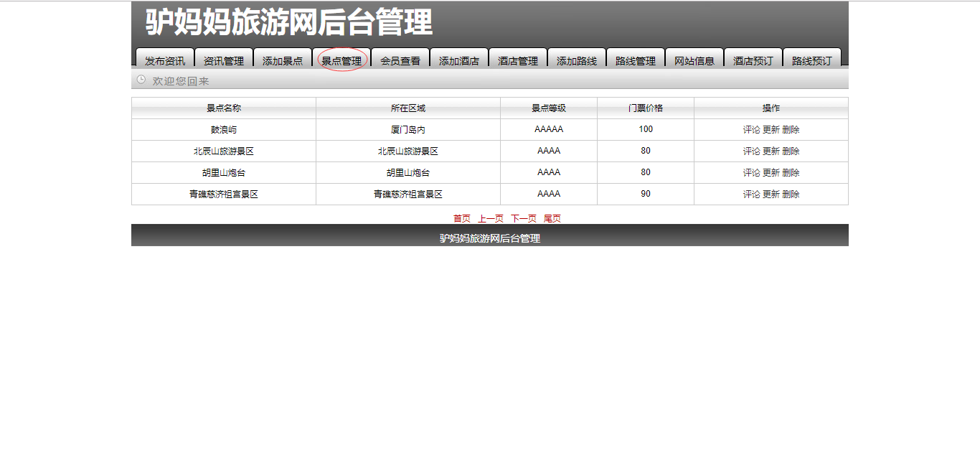
Task: Open 评论 for 鼓浪屿
Action: (x=751, y=130)
